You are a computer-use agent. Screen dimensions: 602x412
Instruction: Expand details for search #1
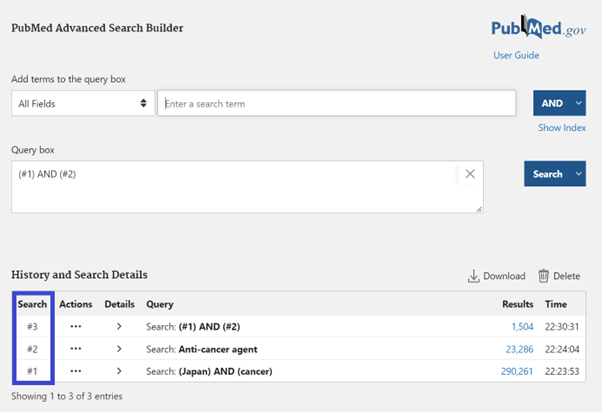119,372
